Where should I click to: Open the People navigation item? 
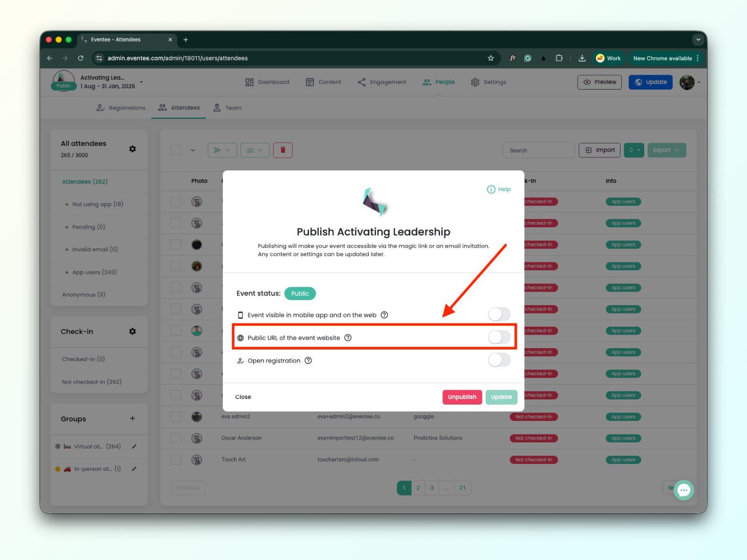coord(439,82)
